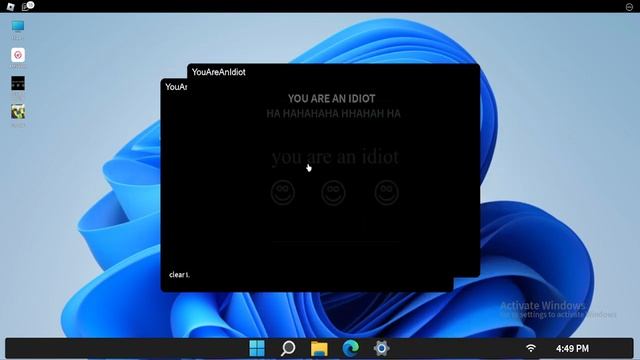The image size is (640, 360).
Task: Open Microsoft Edge from taskbar
Action: [x=350, y=348]
